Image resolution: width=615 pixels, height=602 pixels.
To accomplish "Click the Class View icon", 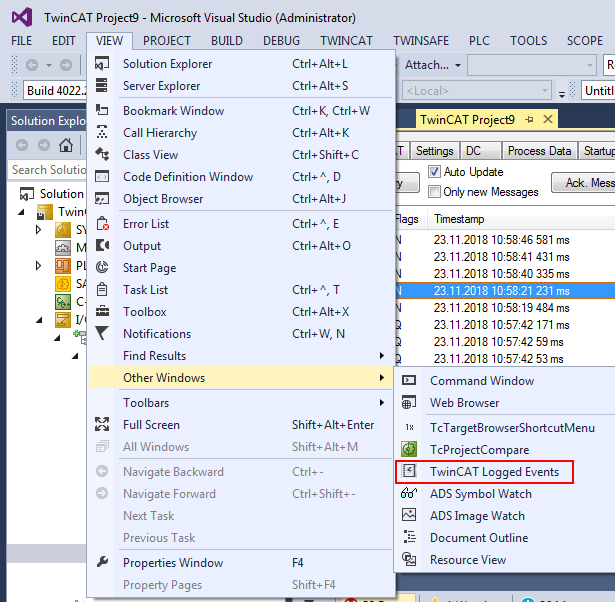I will [102, 154].
